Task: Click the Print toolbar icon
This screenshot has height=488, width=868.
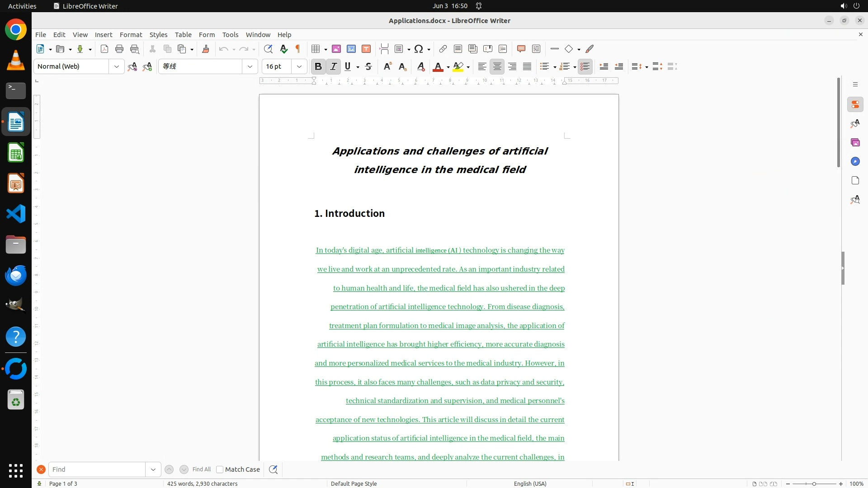Action: point(119,49)
